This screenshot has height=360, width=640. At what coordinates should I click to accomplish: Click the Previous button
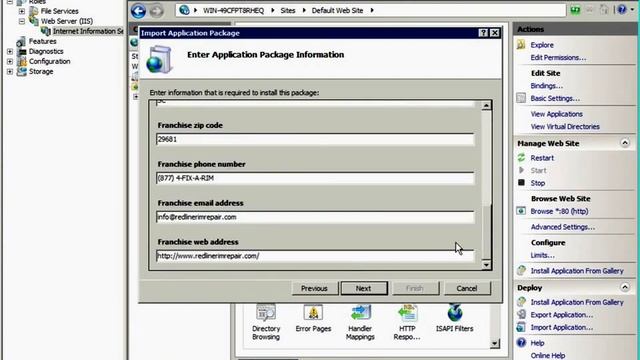[314, 288]
